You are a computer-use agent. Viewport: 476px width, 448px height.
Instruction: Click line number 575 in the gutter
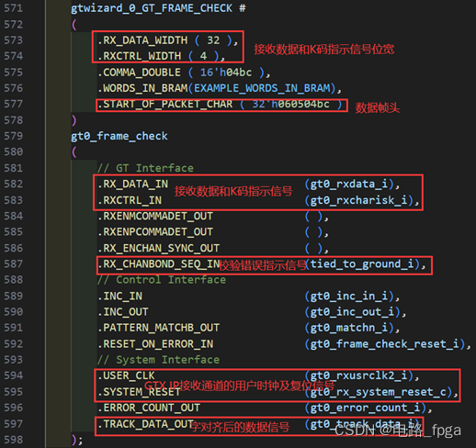(13, 73)
